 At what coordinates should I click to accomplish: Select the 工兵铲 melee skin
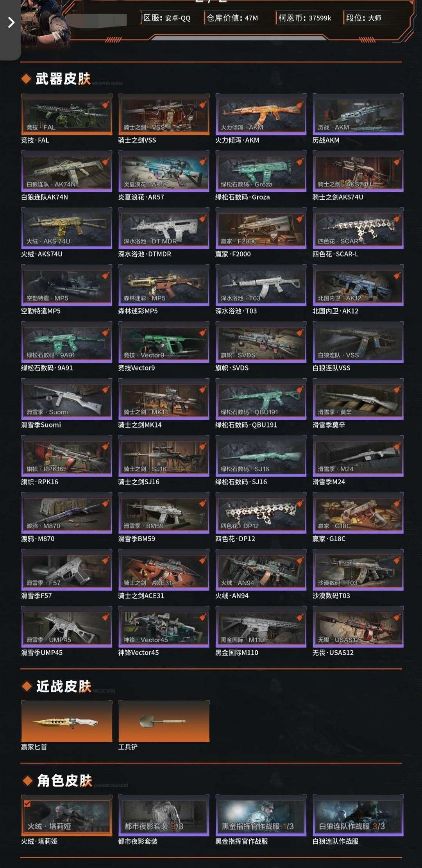[164, 721]
